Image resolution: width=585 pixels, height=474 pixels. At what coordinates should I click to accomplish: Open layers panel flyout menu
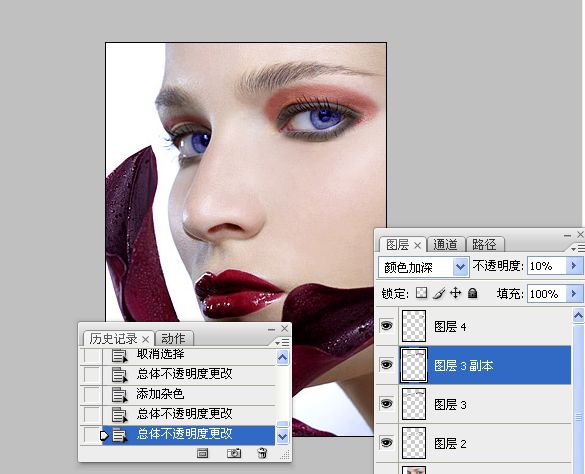(x=578, y=248)
